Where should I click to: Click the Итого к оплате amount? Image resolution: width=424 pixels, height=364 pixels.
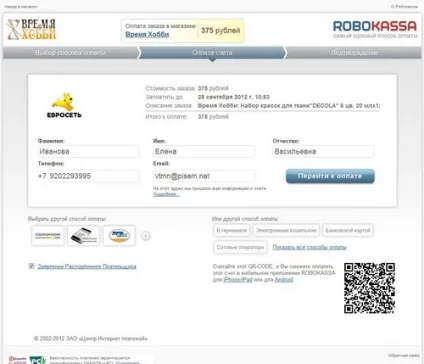pyautogui.click(x=213, y=117)
